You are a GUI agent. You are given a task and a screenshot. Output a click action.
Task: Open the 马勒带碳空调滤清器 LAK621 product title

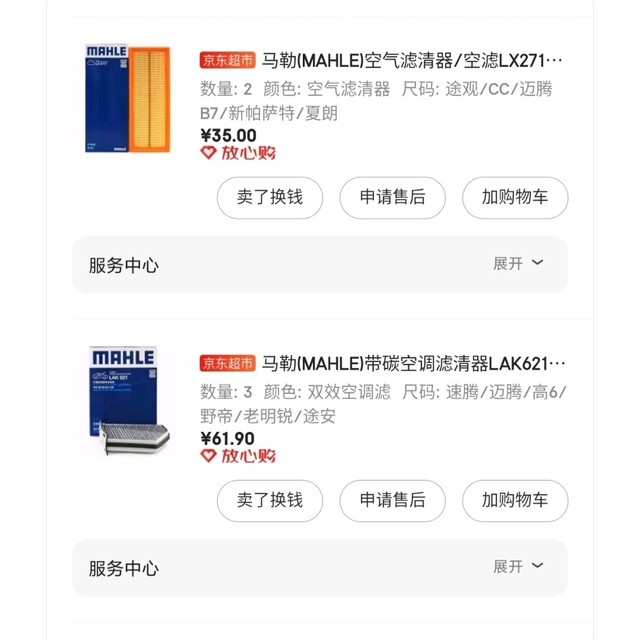[x=413, y=364]
